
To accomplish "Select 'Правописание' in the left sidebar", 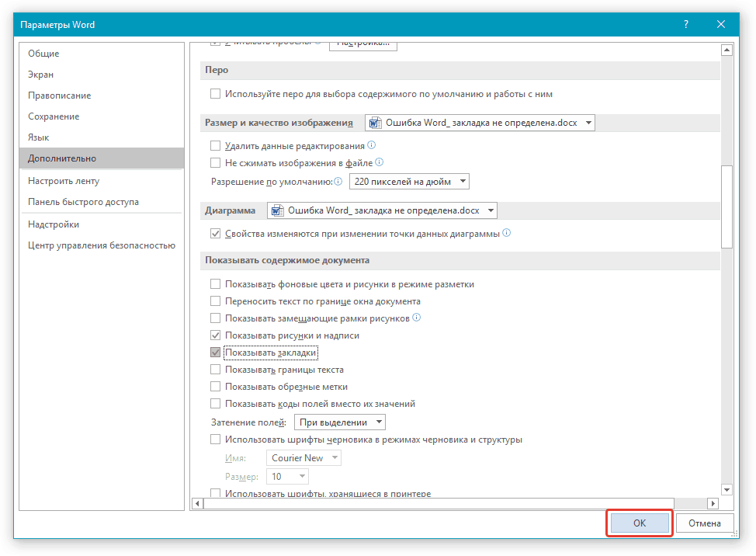I will (60, 96).
